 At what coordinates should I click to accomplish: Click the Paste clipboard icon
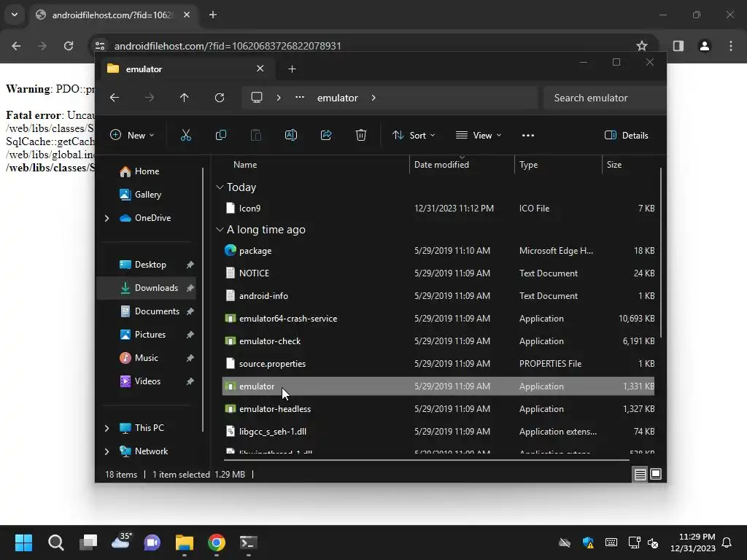256,135
